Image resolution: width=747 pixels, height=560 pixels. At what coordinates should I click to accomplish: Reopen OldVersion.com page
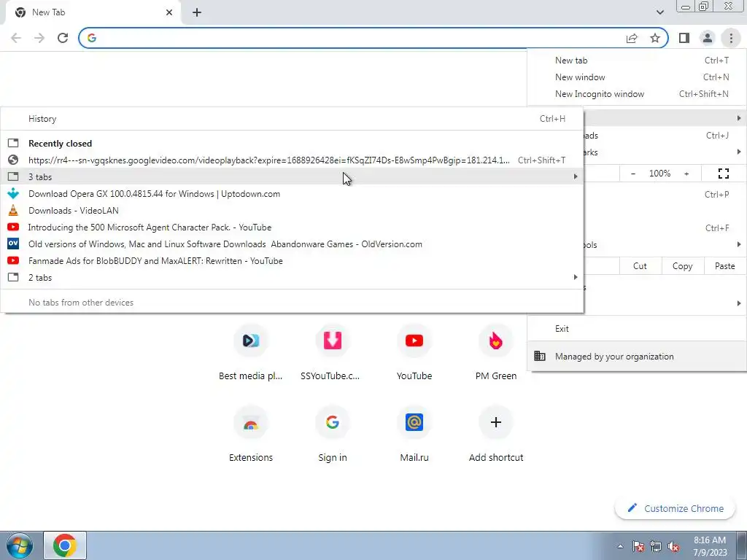(x=292, y=244)
